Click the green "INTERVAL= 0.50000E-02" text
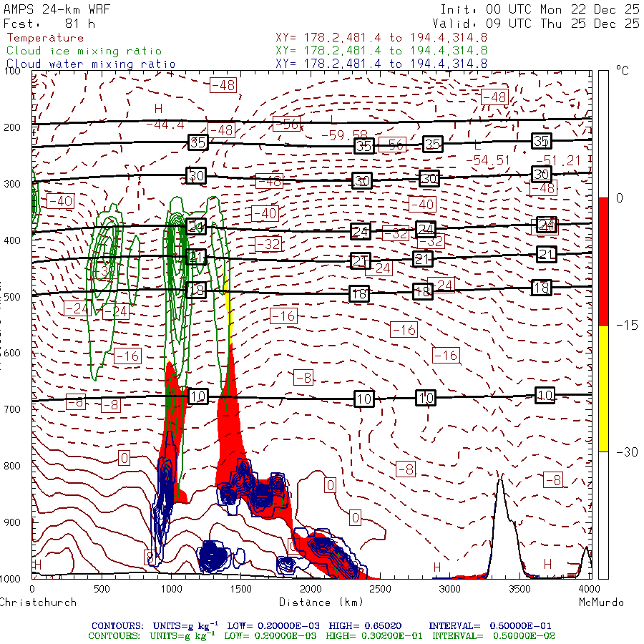644x644 pixels. click(493, 636)
